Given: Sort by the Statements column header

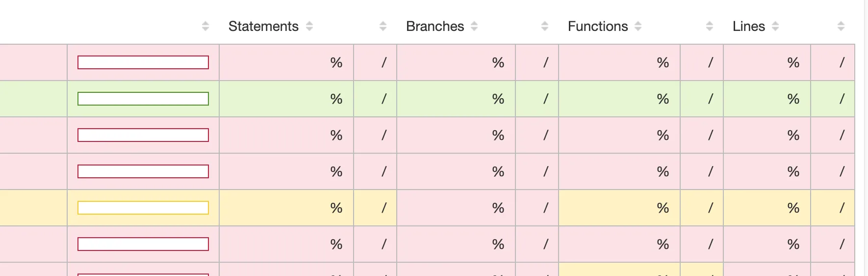Looking at the screenshot, I should (263, 26).
